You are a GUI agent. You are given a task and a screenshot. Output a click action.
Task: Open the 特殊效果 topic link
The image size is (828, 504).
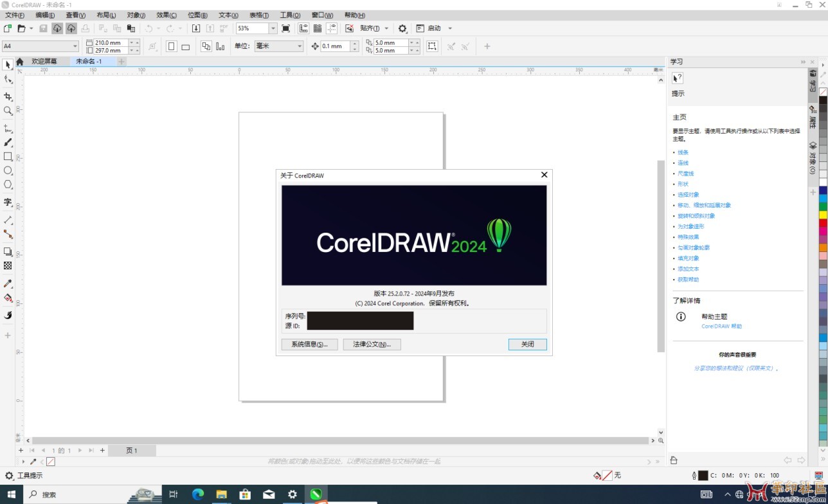point(688,237)
